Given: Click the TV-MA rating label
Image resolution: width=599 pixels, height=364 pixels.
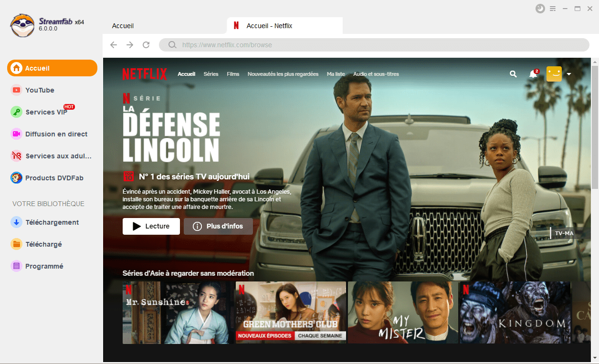Looking at the screenshot, I should pyautogui.click(x=564, y=233).
